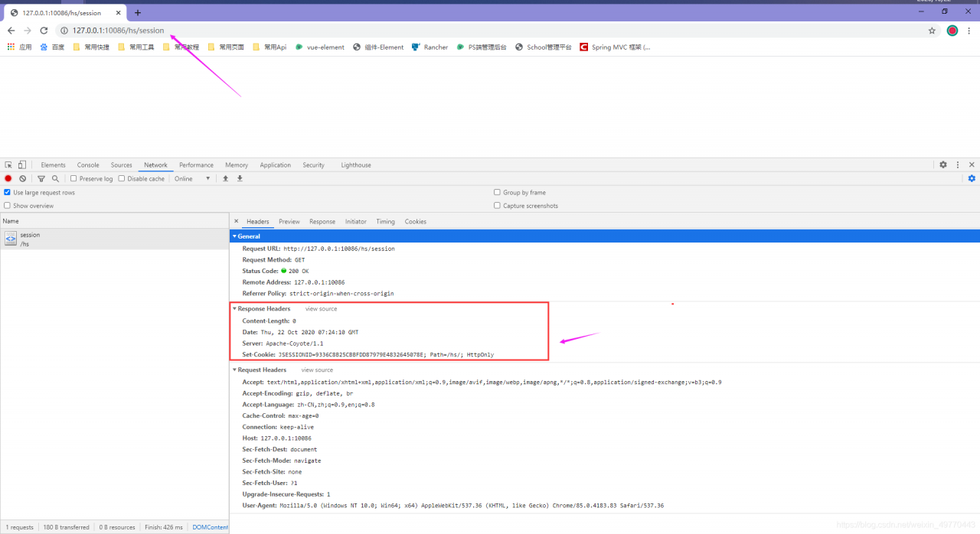Open the Security panel
The width and height of the screenshot is (980, 534).
coord(313,165)
